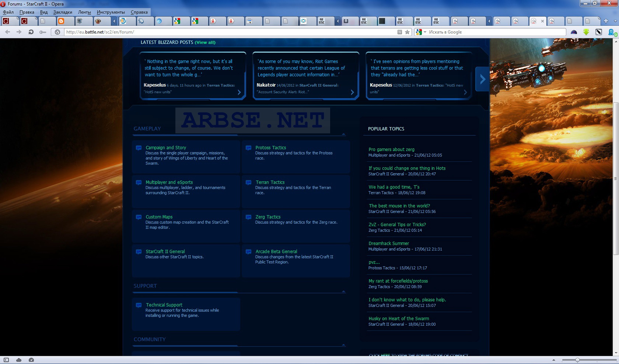Screen dimensions: 619x364
Task: Open 'My rant at forcefields/protoss' topic
Action: pyautogui.click(x=398, y=281)
